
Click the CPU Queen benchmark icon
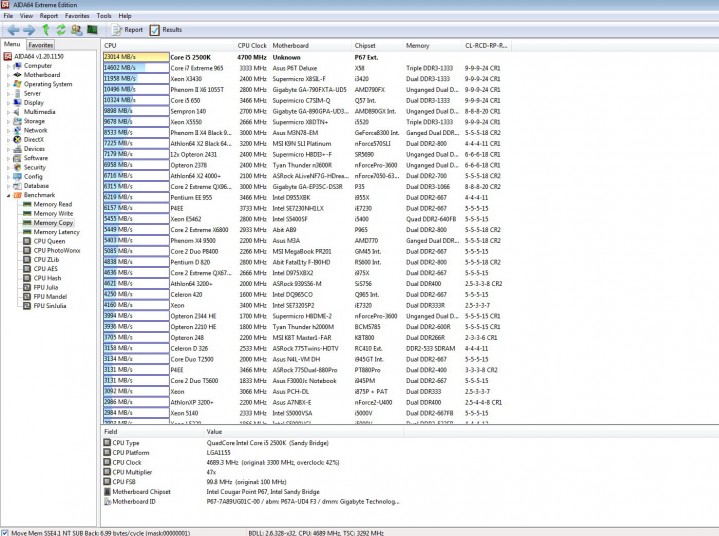[x=27, y=241]
